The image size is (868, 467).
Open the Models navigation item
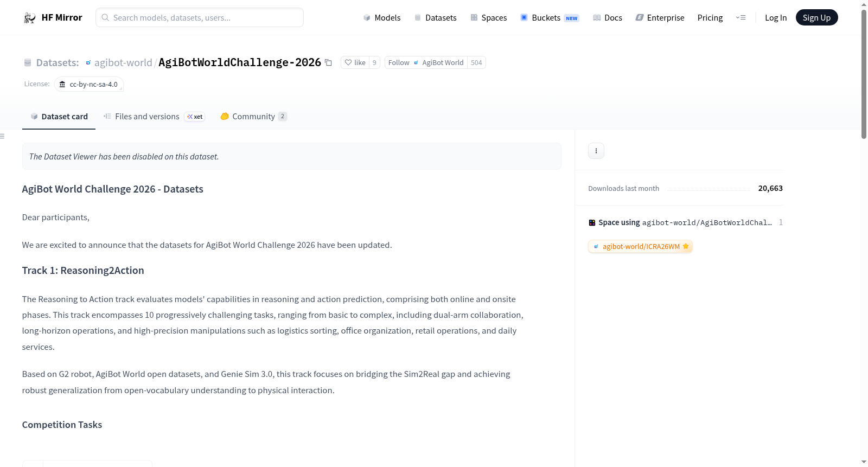382,17
